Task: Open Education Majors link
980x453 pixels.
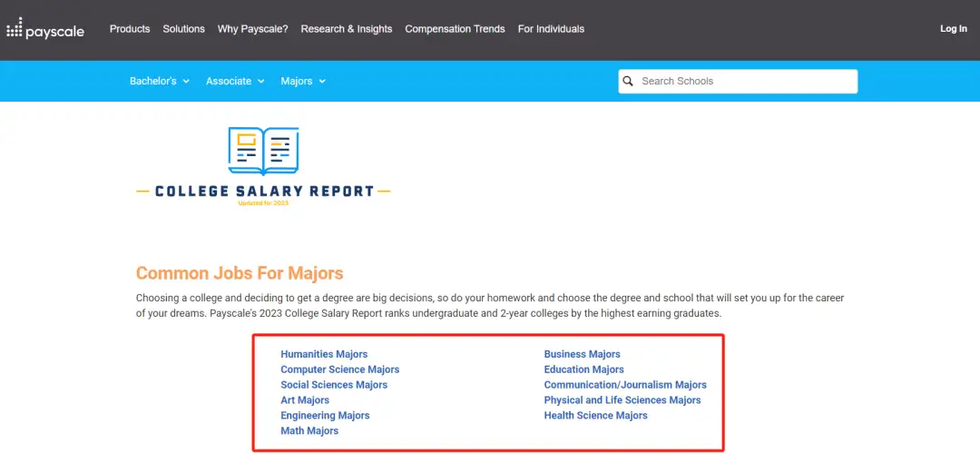Action: [583, 369]
